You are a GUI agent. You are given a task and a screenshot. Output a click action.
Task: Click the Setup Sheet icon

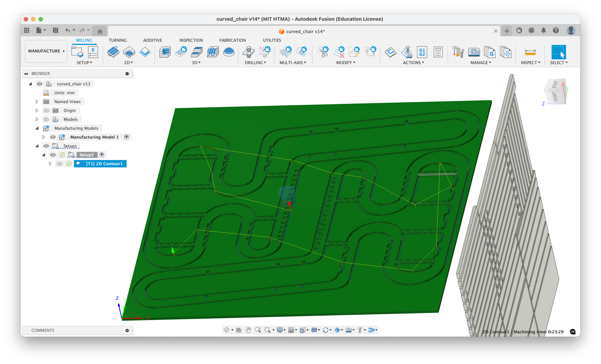[438, 52]
